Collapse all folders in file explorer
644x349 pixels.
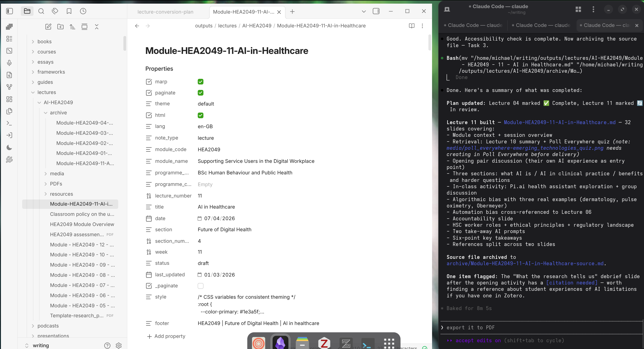pos(96,27)
